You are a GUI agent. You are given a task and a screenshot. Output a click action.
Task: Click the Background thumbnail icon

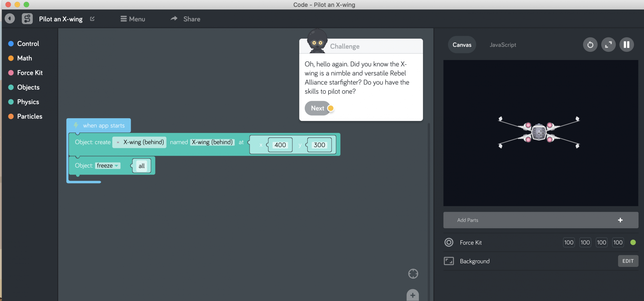pyautogui.click(x=449, y=261)
